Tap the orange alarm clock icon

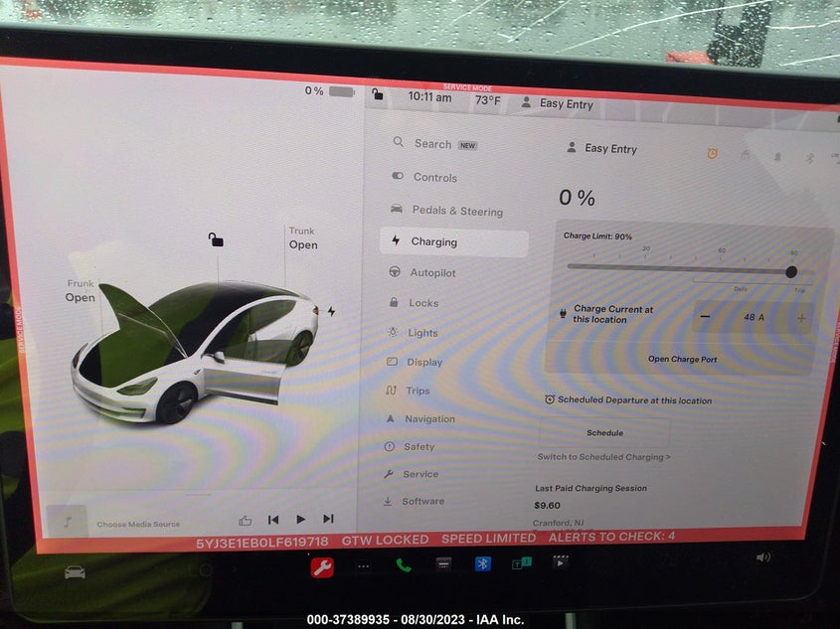point(712,153)
